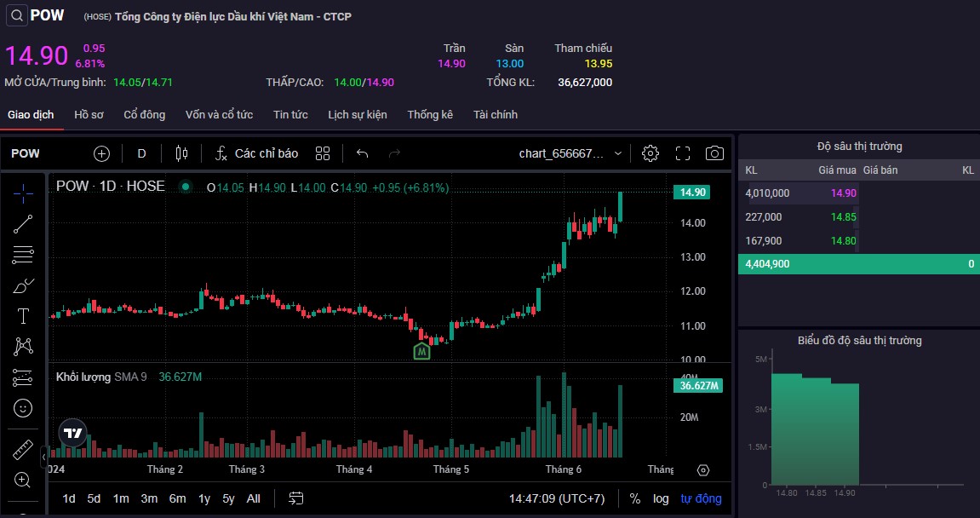The width and height of the screenshot is (980, 518).
Task: Open the D time interval dropdown
Action: (x=141, y=153)
